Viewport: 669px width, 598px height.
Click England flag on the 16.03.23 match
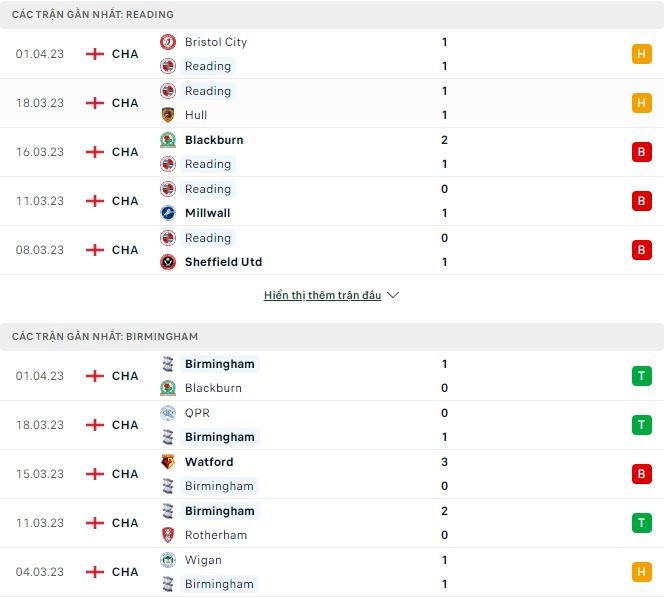[95, 152]
